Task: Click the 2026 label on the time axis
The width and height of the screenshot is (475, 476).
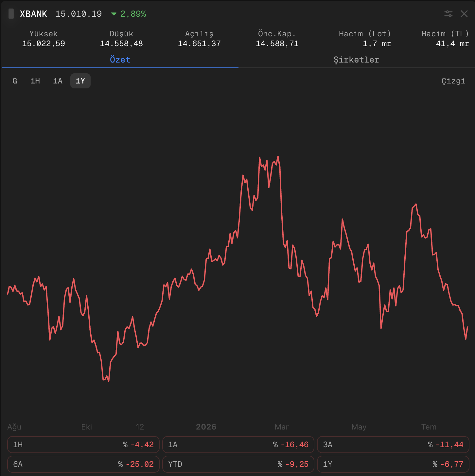Action: click(x=206, y=427)
